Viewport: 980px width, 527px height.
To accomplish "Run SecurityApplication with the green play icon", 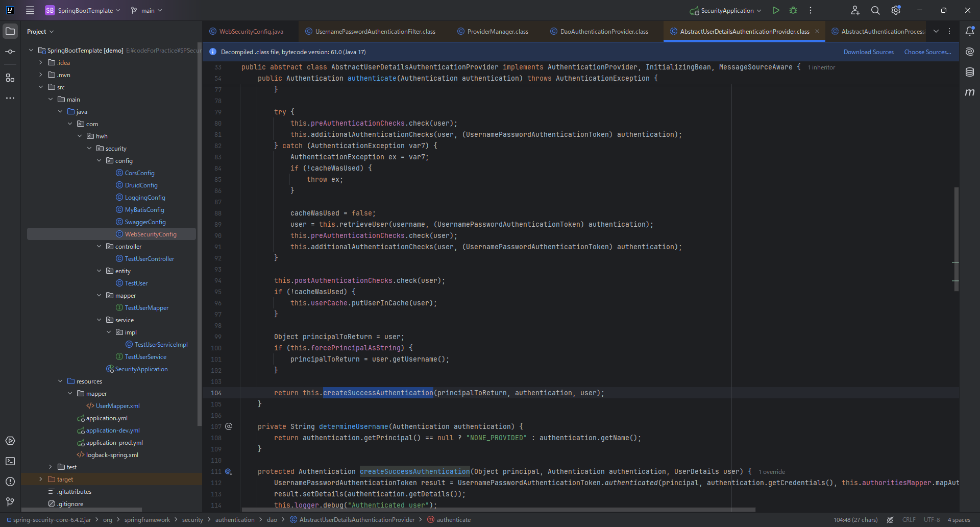I will [776, 10].
